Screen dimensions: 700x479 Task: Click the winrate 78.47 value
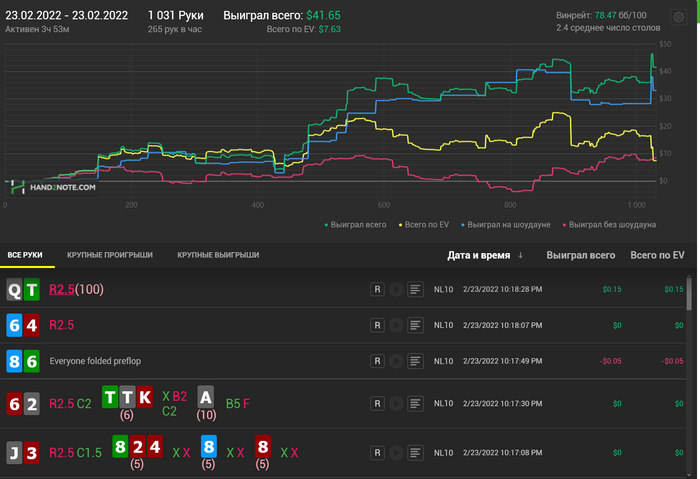(x=605, y=15)
